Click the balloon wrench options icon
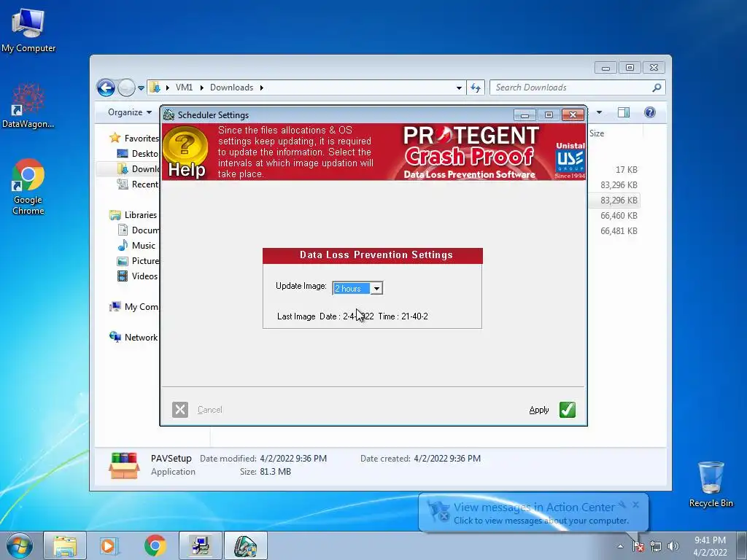This screenshot has width=747, height=560. coord(622,505)
